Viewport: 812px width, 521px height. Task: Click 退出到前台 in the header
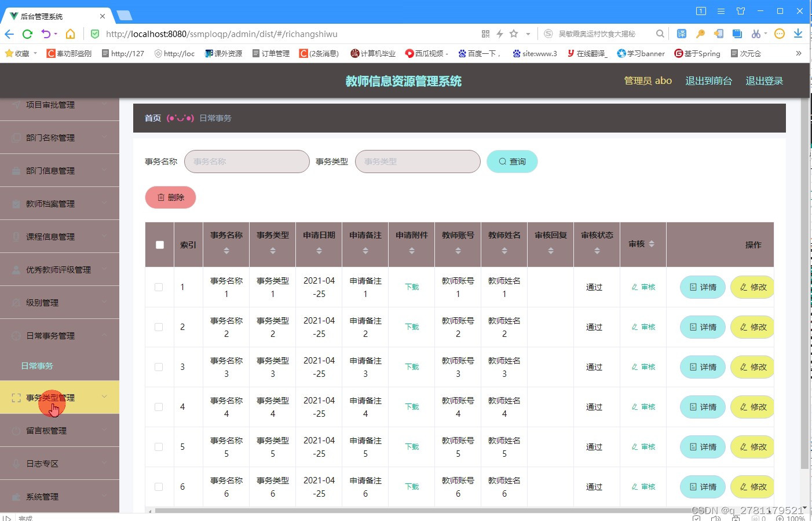[708, 81]
